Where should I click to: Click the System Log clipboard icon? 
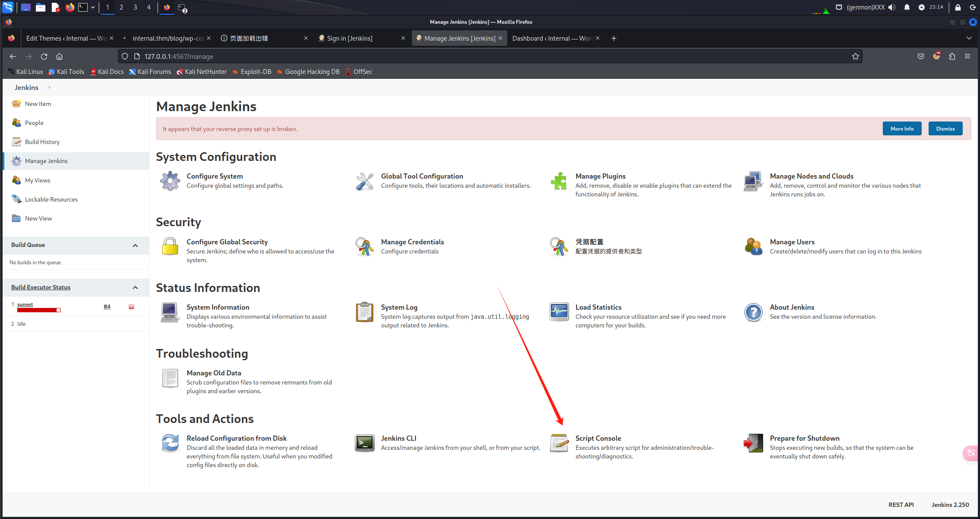pos(364,312)
